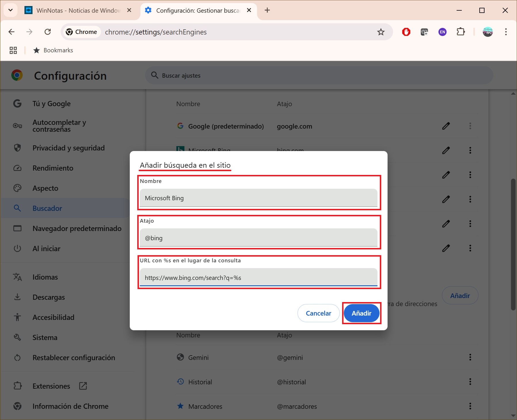The height and width of the screenshot is (420, 517).
Task: Click the Chrome logo beside Configuración
Action: click(x=17, y=75)
